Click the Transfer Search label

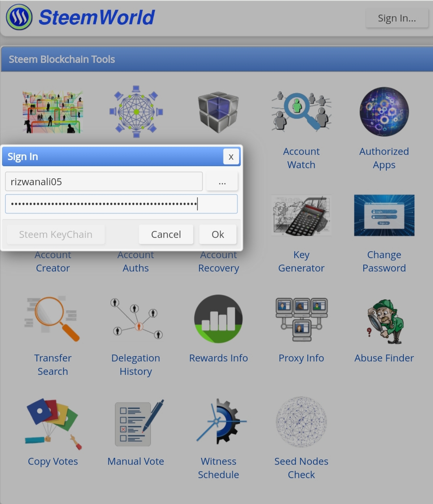click(x=53, y=365)
